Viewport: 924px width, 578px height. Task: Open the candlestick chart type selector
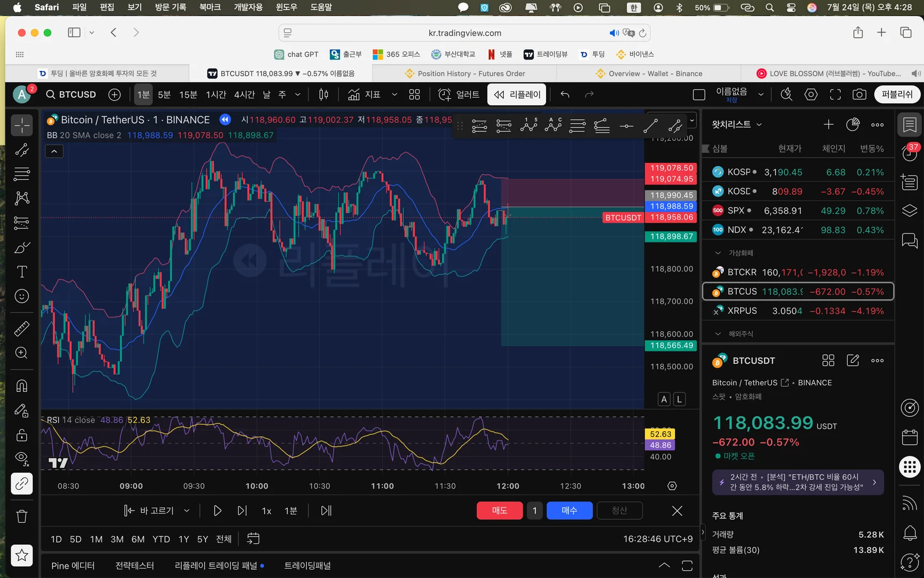point(324,95)
